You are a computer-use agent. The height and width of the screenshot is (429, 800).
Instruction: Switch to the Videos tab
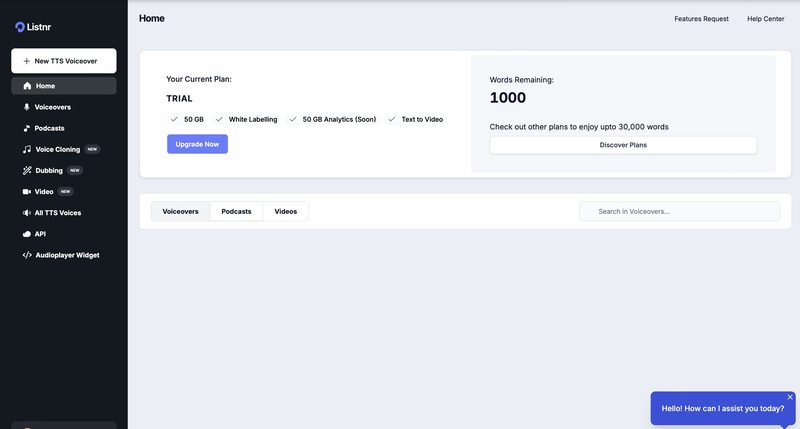click(286, 211)
